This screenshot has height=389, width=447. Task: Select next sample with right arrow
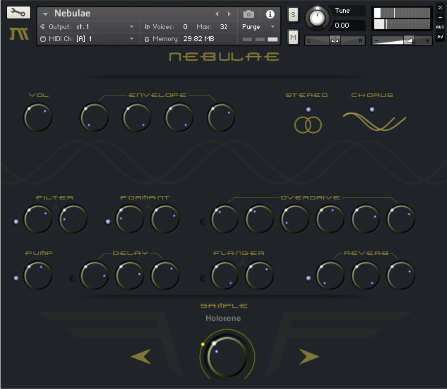tap(309, 357)
